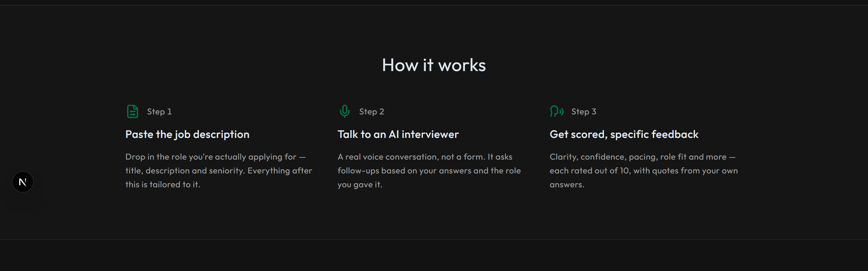This screenshot has width=868, height=271.
Task: Click the "Step 1" label
Action: coord(159,112)
